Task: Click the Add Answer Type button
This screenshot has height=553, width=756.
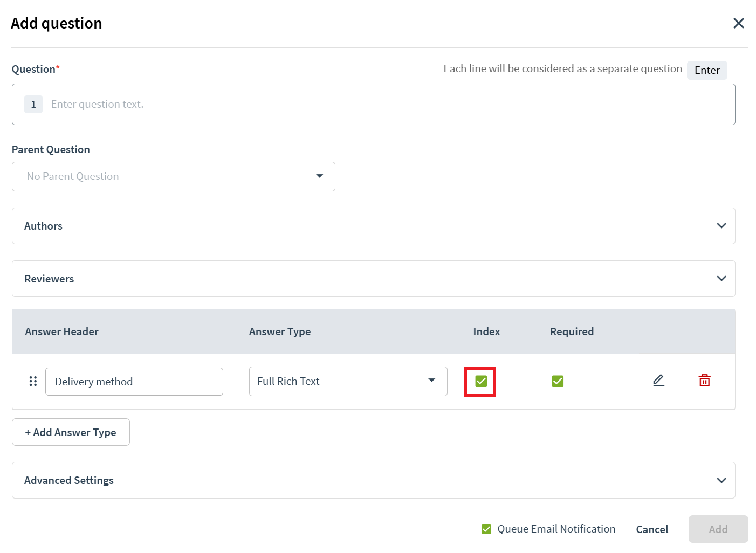Action: pos(71,432)
